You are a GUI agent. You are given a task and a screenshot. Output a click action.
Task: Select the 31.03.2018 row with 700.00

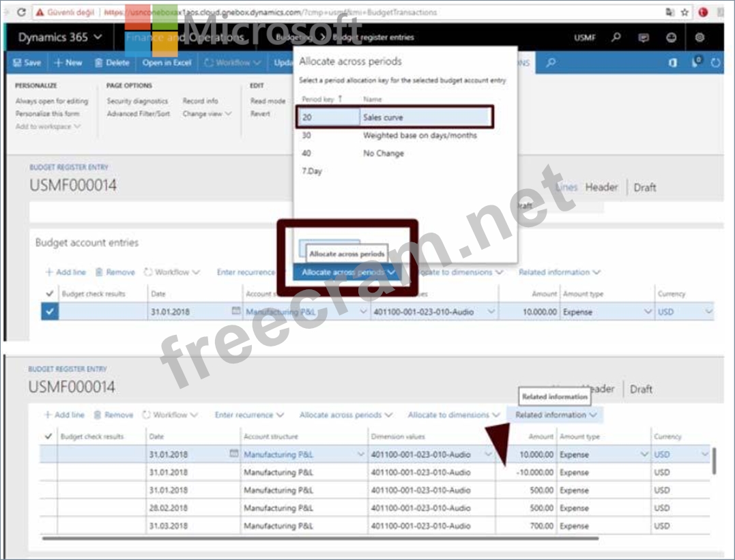tap(375, 526)
